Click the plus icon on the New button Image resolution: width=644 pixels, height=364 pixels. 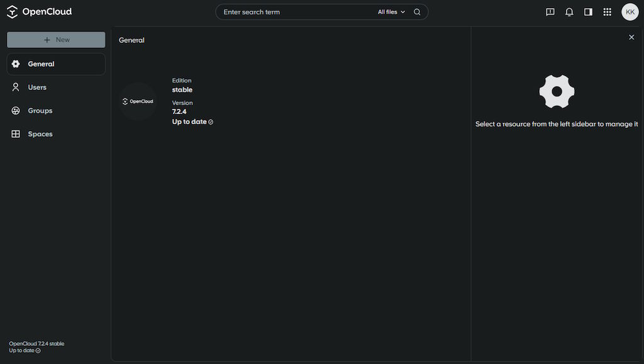click(x=47, y=40)
